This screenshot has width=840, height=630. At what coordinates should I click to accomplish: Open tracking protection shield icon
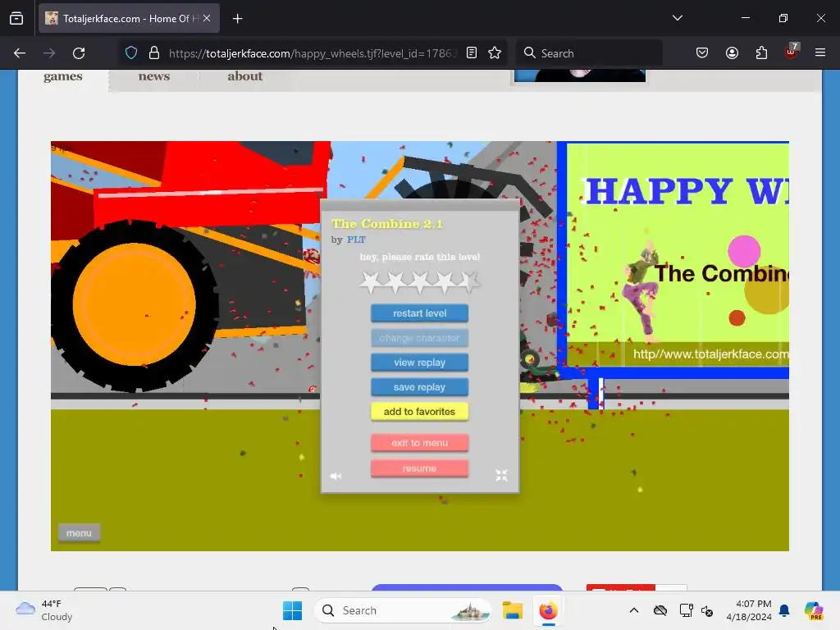pyautogui.click(x=131, y=53)
